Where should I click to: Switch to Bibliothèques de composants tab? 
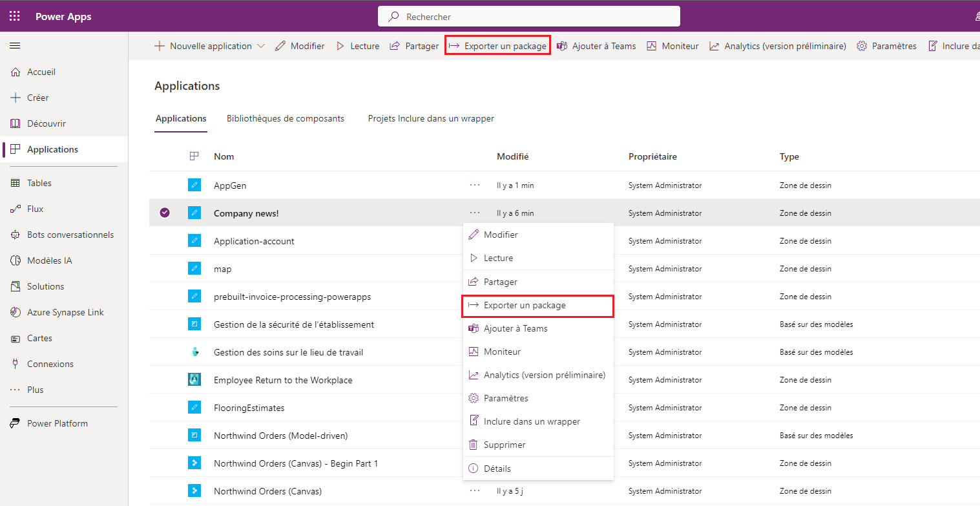(x=286, y=118)
